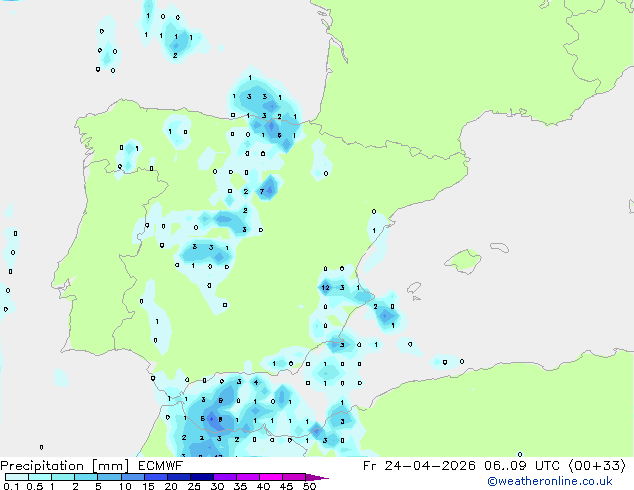The image size is (634, 490).
Task: Click the legend label "0.5"
Action: [x=35, y=486]
